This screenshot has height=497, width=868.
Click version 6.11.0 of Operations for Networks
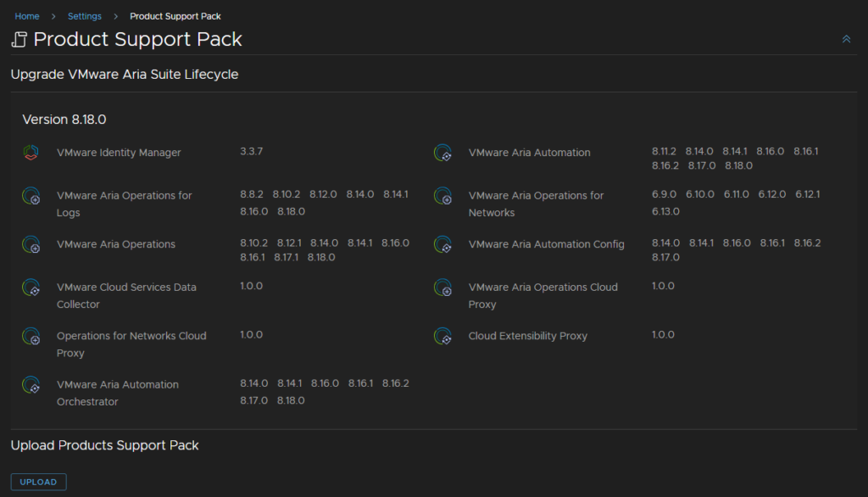coord(737,194)
